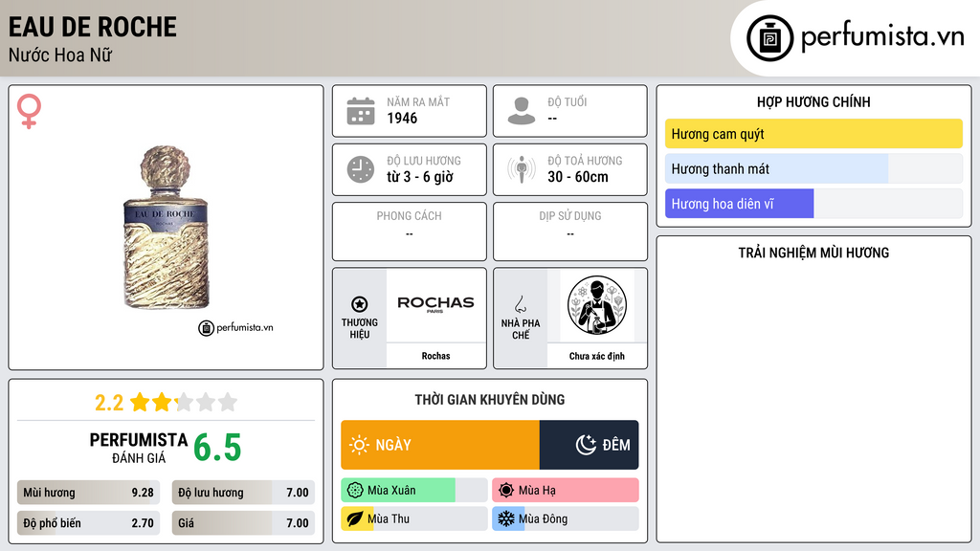Click the Độ lưu hương 7.00 score bar
Image resolution: width=980 pixels, height=551 pixels.
[243, 493]
